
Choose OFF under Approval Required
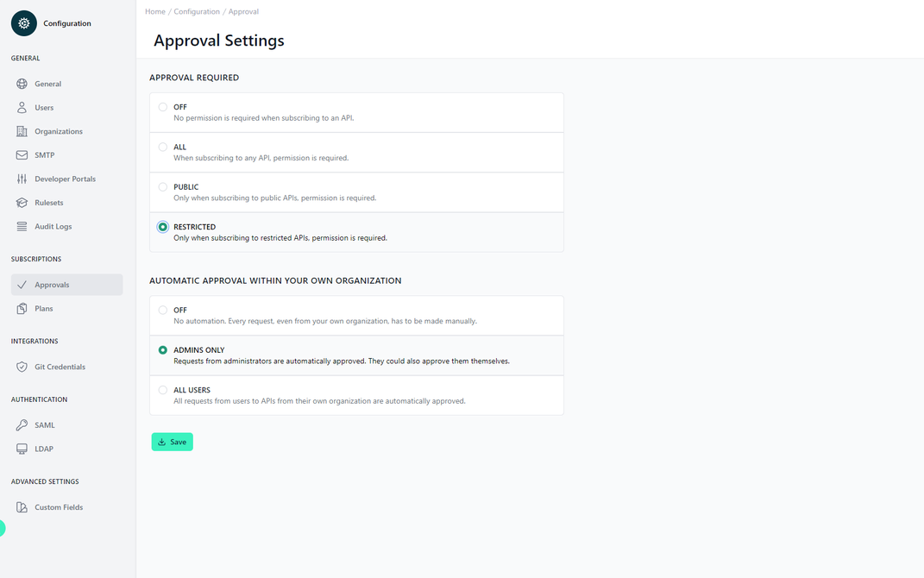162,106
